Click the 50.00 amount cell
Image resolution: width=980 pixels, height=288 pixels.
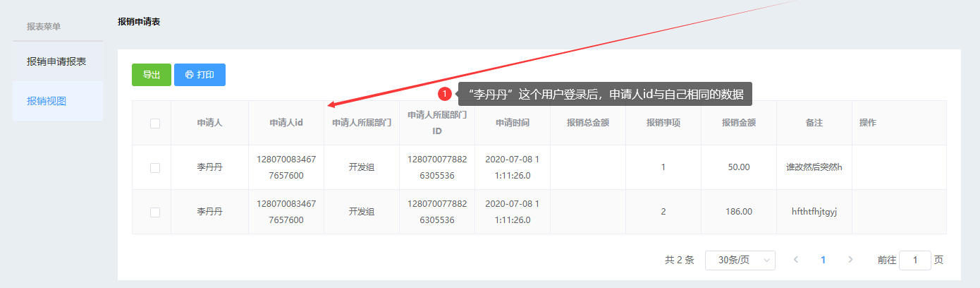[x=739, y=167]
